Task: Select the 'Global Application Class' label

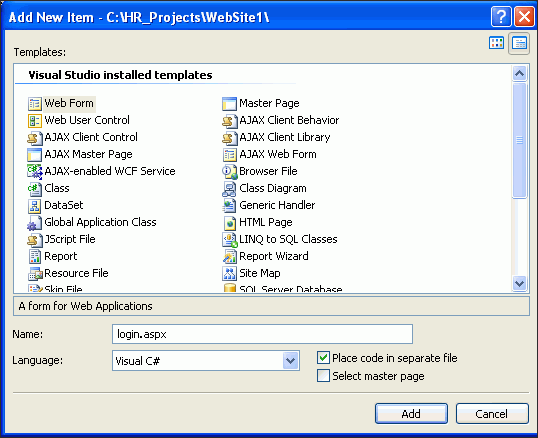Action: point(101,222)
